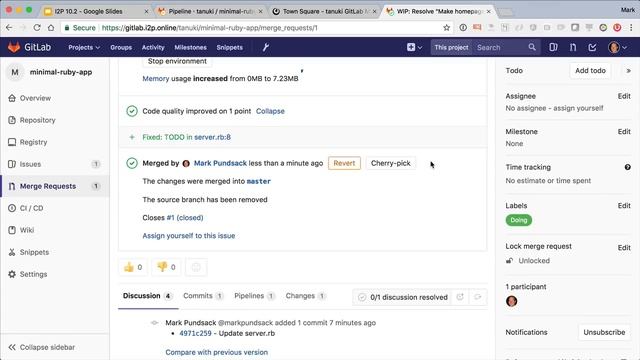Open the issues icon in navbar
The image size is (640, 360).
pos(553,47)
